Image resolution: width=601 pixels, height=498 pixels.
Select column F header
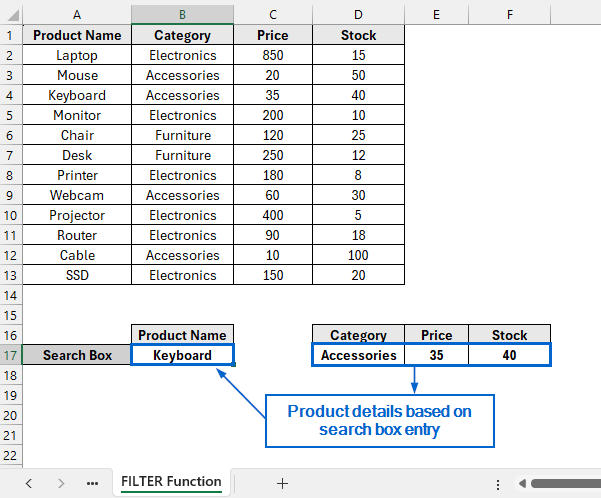pyautogui.click(x=510, y=15)
